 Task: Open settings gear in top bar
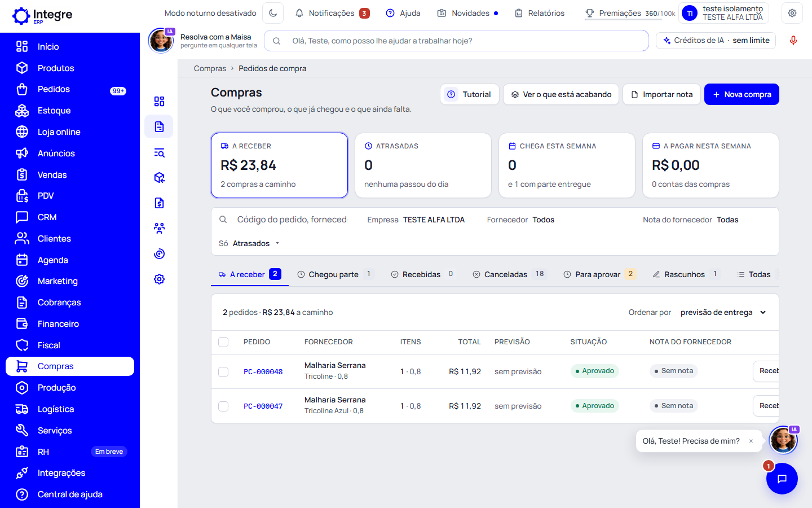pos(792,13)
